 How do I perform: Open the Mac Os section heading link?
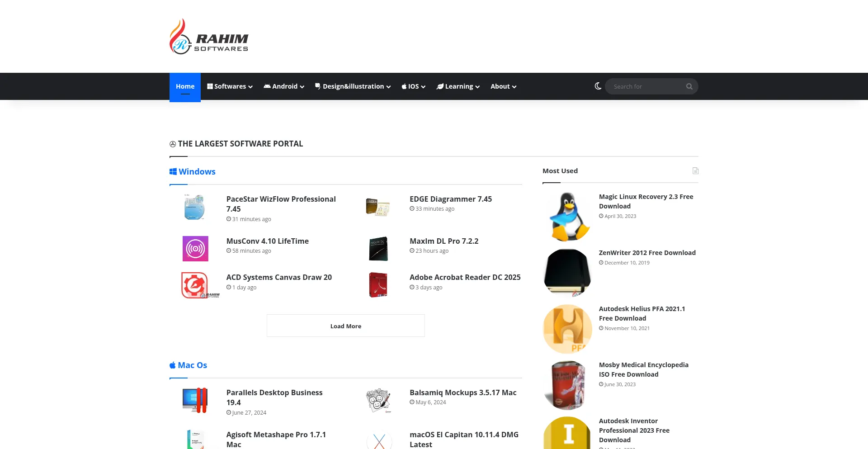192,365
